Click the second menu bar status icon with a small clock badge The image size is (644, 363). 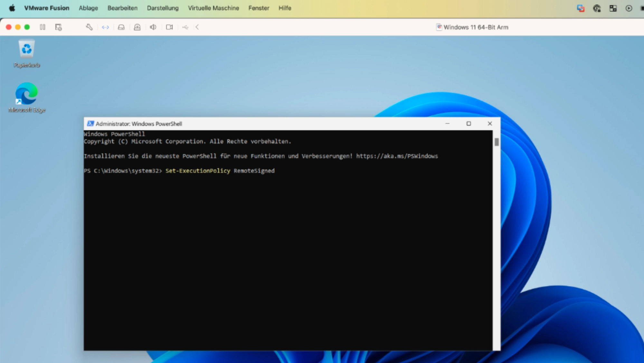click(597, 8)
